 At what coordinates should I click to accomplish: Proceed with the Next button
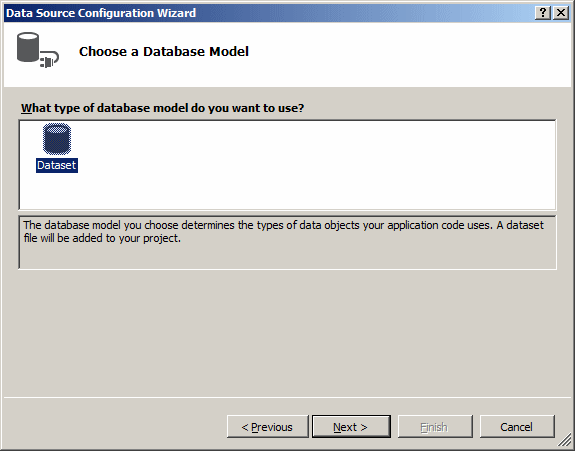[351, 426]
